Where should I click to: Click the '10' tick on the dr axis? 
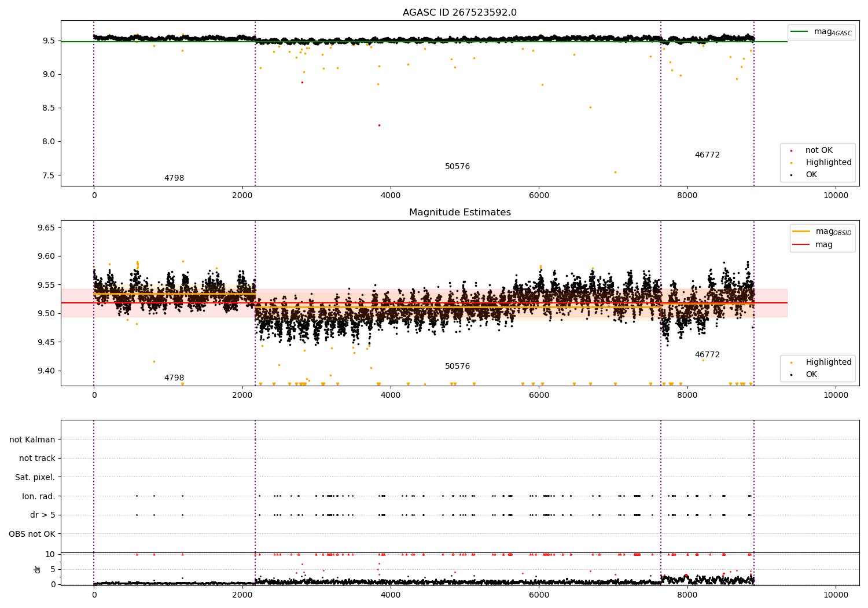(x=50, y=555)
